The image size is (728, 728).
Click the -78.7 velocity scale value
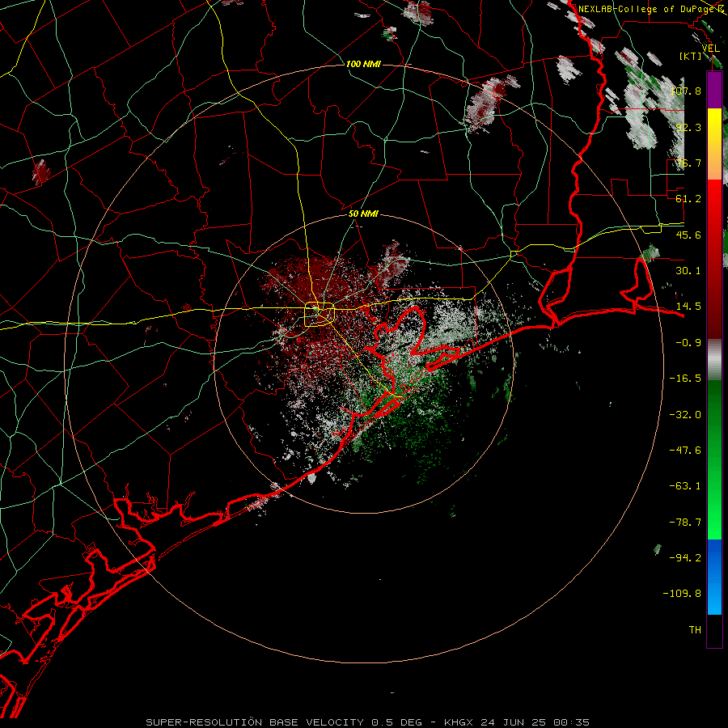pos(685,523)
